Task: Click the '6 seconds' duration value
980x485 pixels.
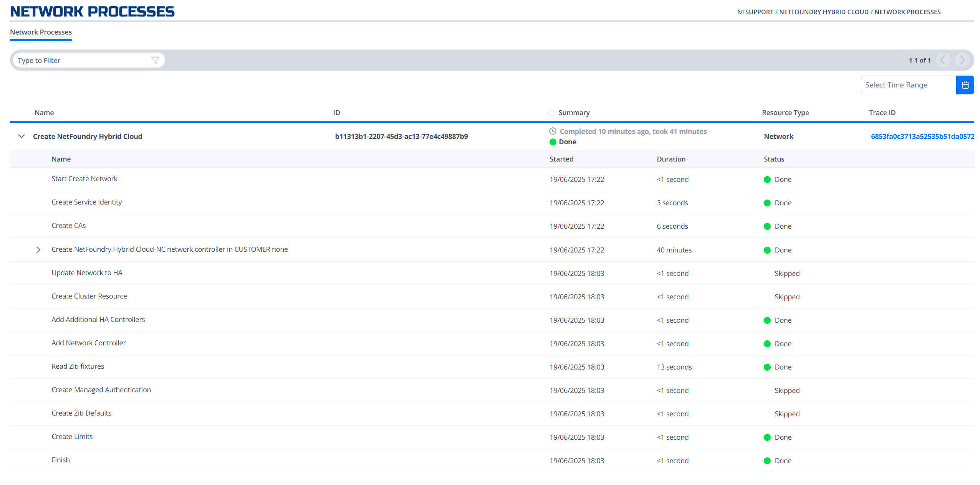Action: click(x=672, y=226)
